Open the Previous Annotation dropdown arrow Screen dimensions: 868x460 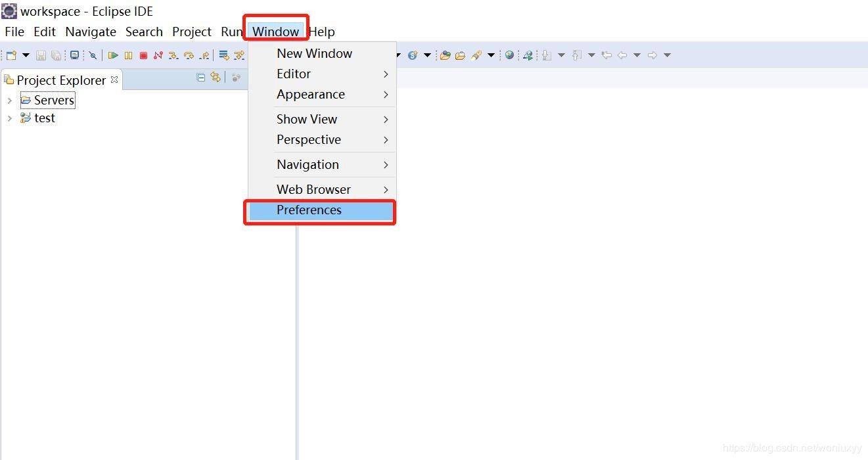click(591, 55)
